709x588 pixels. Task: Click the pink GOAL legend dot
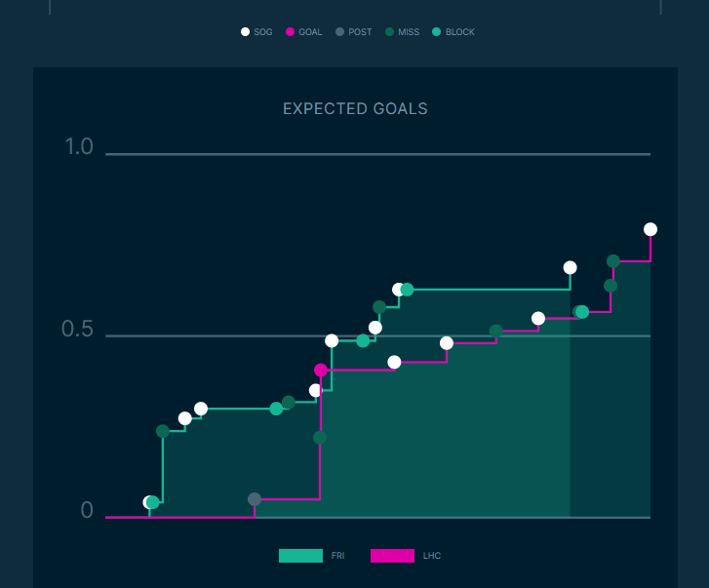(290, 32)
